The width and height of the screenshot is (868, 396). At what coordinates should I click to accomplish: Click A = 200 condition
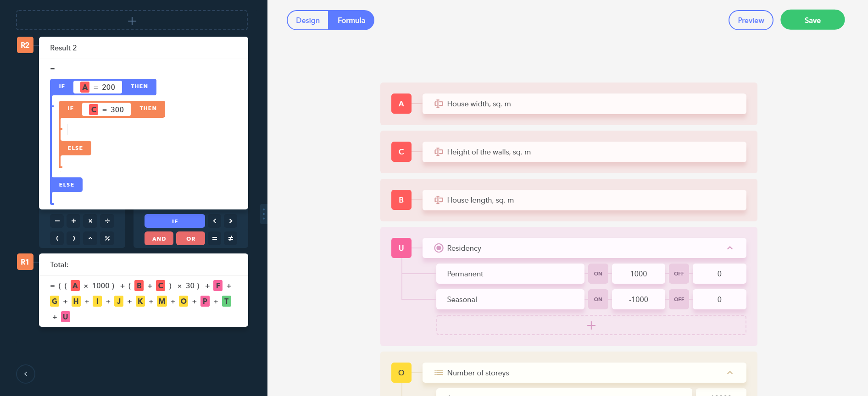click(98, 87)
